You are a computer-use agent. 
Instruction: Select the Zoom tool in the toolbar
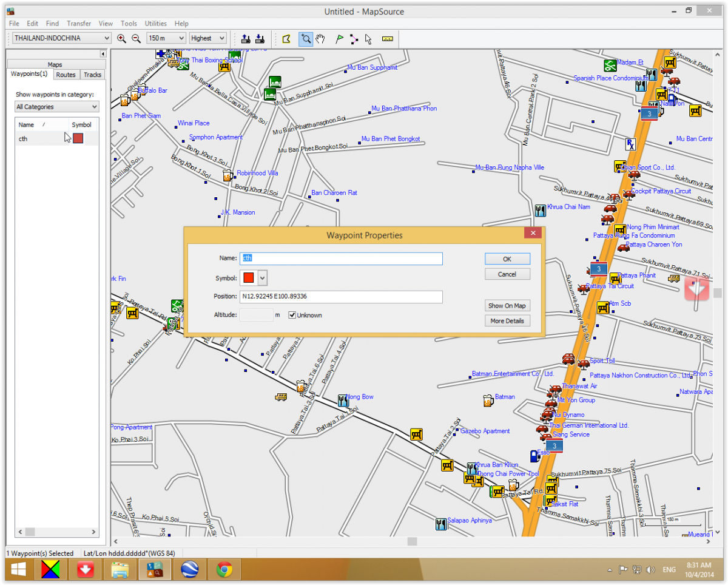pyautogui.click(x=306, y=39)
